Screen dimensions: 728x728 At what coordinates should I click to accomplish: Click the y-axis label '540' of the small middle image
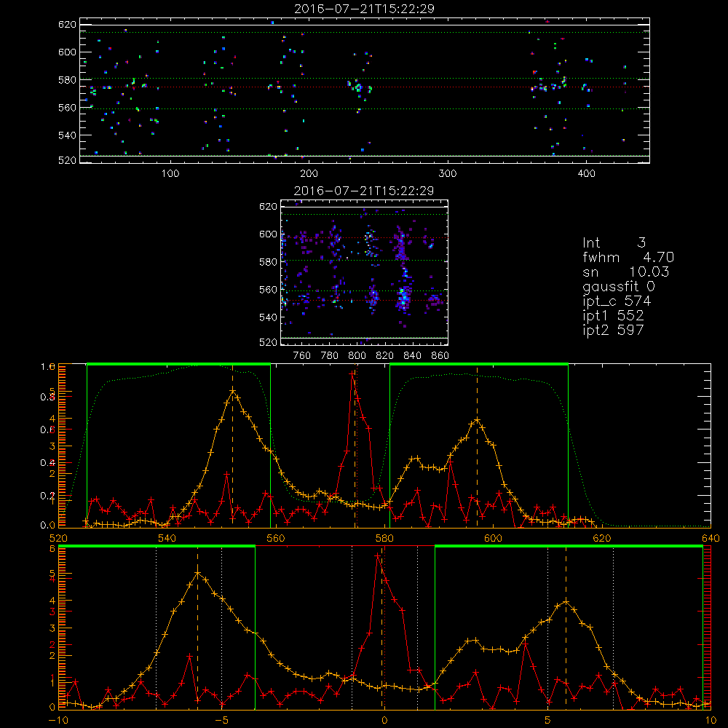(268, 317)
